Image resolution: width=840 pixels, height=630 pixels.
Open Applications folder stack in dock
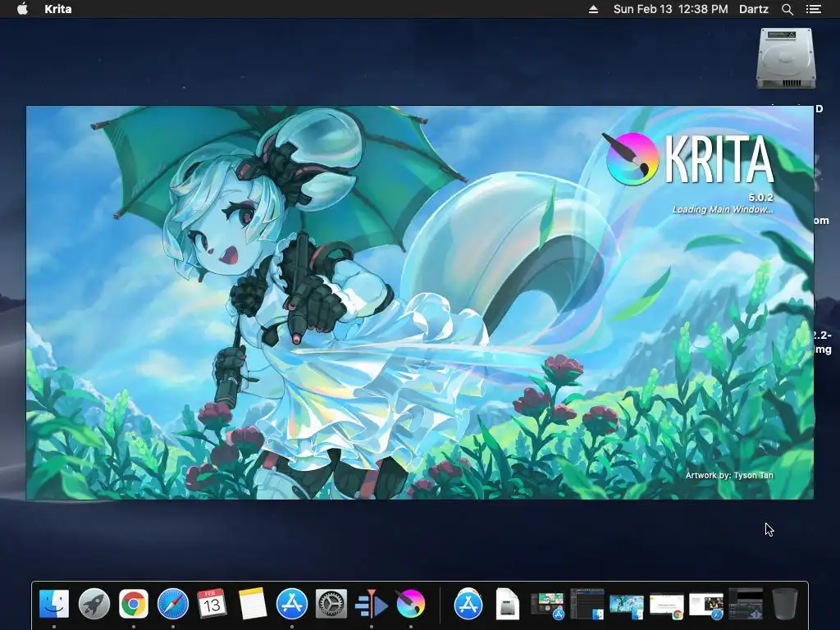coord(468,604)
